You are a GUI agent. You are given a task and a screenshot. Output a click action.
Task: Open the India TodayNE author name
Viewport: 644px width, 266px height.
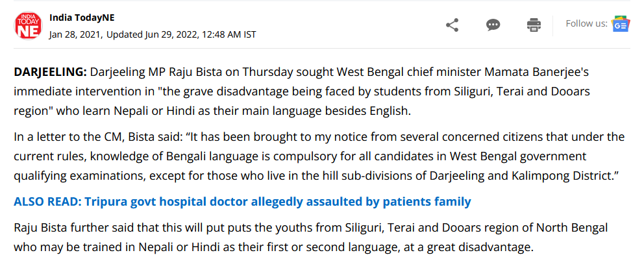click(82, 18)
